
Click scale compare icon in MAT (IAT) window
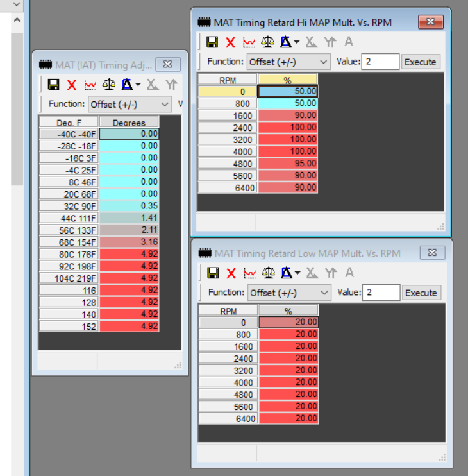pos(109,85)
